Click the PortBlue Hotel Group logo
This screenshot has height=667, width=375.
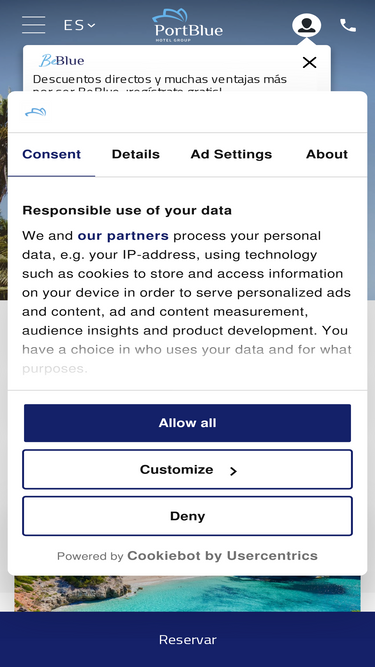click(188, 26)
